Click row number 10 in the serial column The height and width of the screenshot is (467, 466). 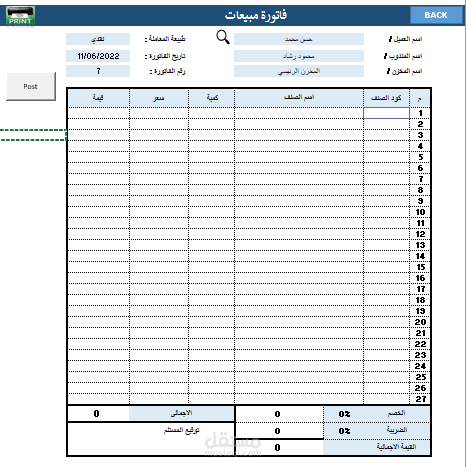click(420, 212)
